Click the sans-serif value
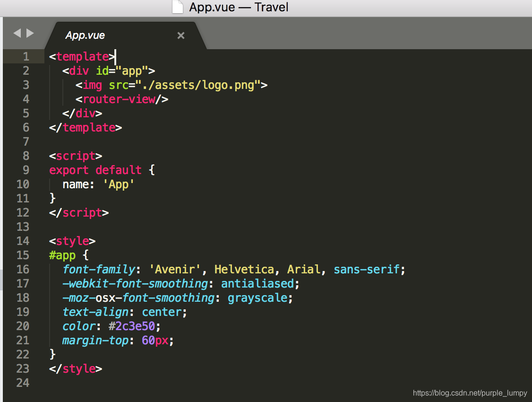 (367, 270)
